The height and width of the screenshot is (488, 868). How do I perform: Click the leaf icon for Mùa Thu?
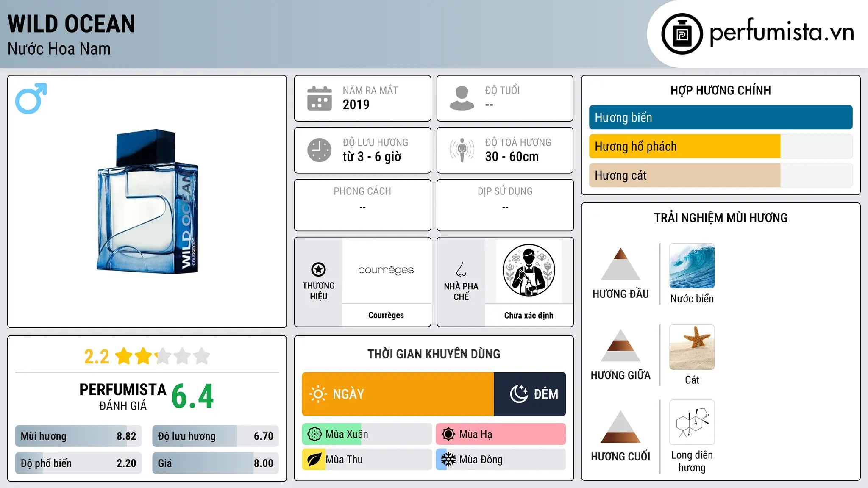click(314, 460)
